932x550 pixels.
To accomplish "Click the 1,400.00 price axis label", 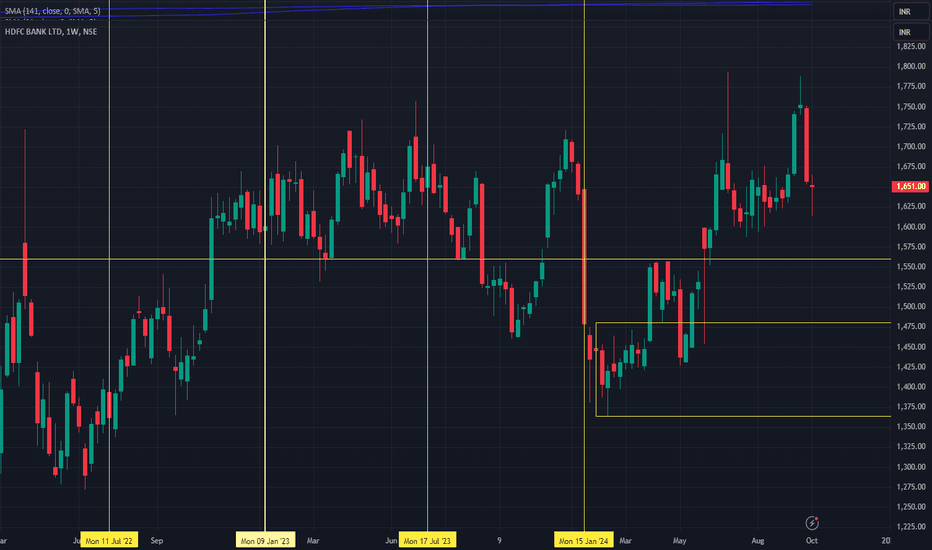I will [911, 386].
